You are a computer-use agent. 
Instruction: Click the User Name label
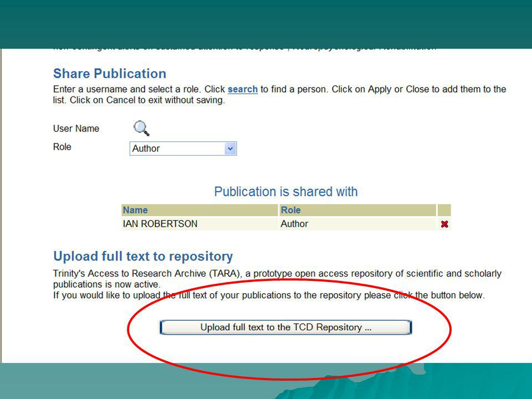click(76, 129)
